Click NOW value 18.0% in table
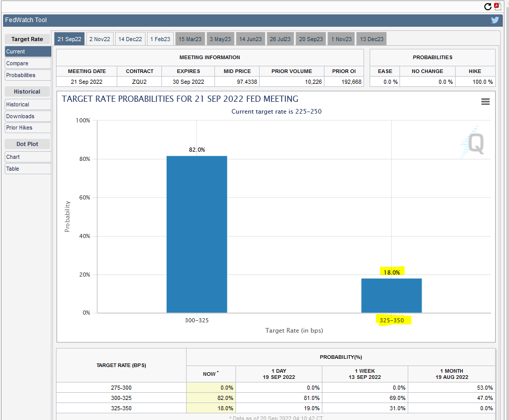Screen dimensions: 509x420 click(225, 408)
